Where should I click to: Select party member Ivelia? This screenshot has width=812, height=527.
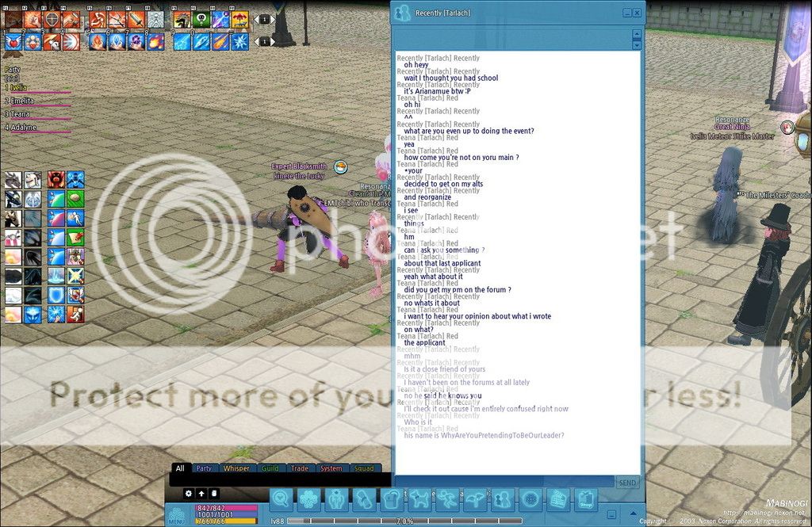(19, 87)
